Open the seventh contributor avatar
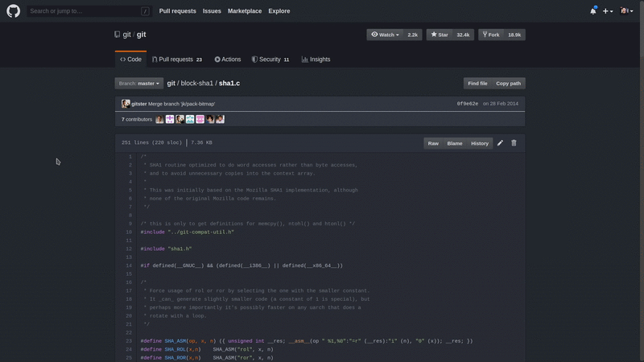 (220, 119)
